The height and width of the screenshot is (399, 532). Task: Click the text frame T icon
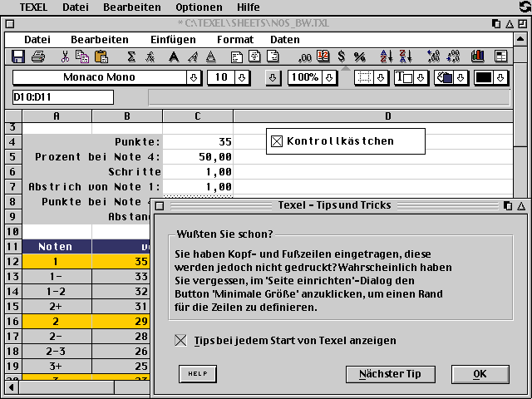point(404,77)
